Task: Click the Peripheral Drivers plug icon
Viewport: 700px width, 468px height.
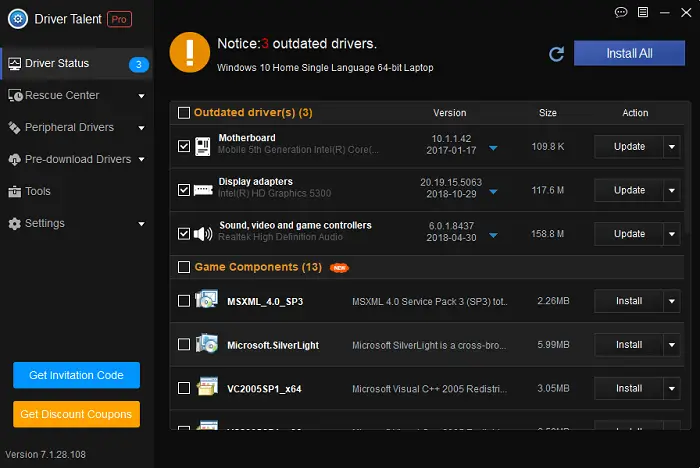Action: (x=14, y=128)
